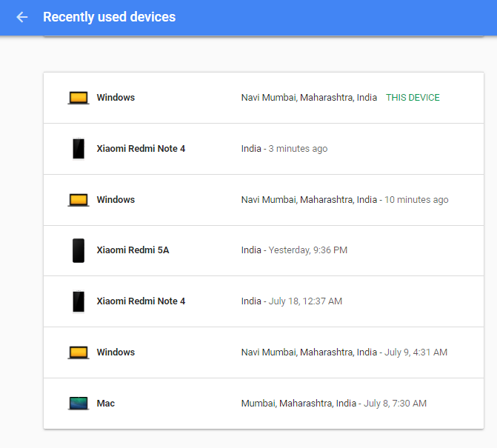Click 'India - July 18, 12:37 AM' text

click(x=292, y=301)
